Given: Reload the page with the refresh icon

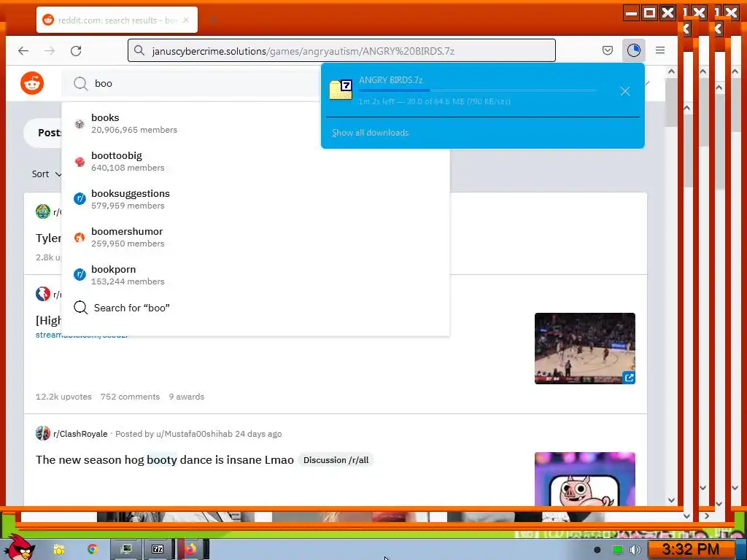Looking at the screenshot, I should tap(76, 50).
